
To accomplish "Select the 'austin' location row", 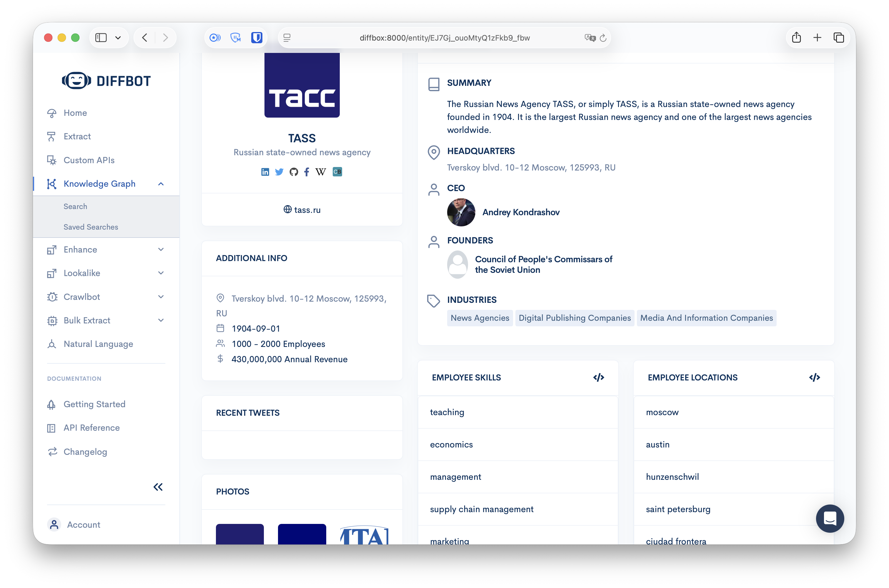I will 734,444.
